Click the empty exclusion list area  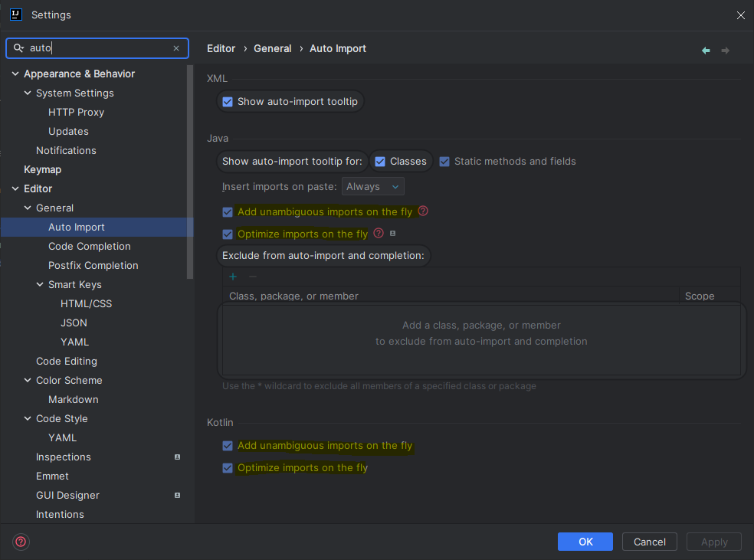tap(481, 339)
